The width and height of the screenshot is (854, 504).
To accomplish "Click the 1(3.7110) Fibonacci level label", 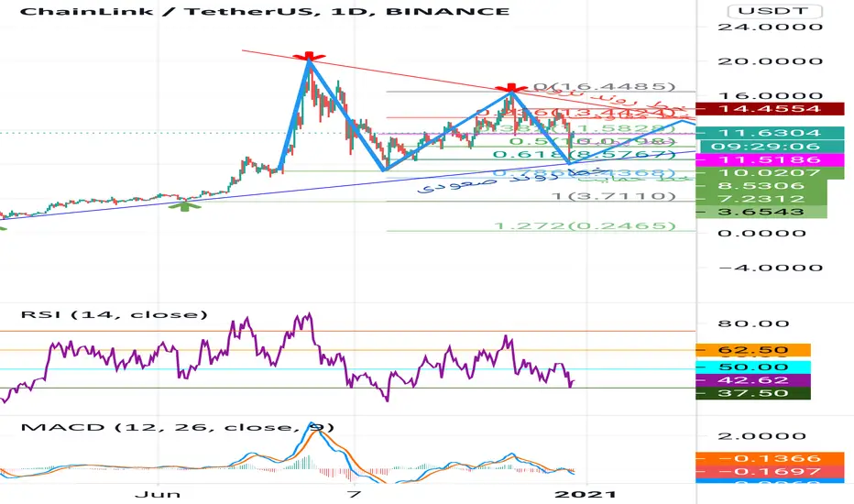I will (614, 195).
